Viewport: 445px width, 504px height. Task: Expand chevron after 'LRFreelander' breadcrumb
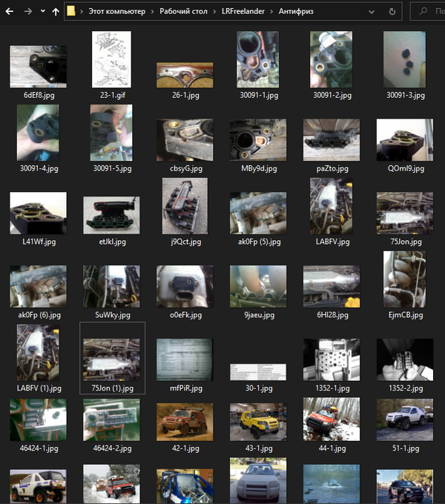pyautogui.click(x=271, y=12)
